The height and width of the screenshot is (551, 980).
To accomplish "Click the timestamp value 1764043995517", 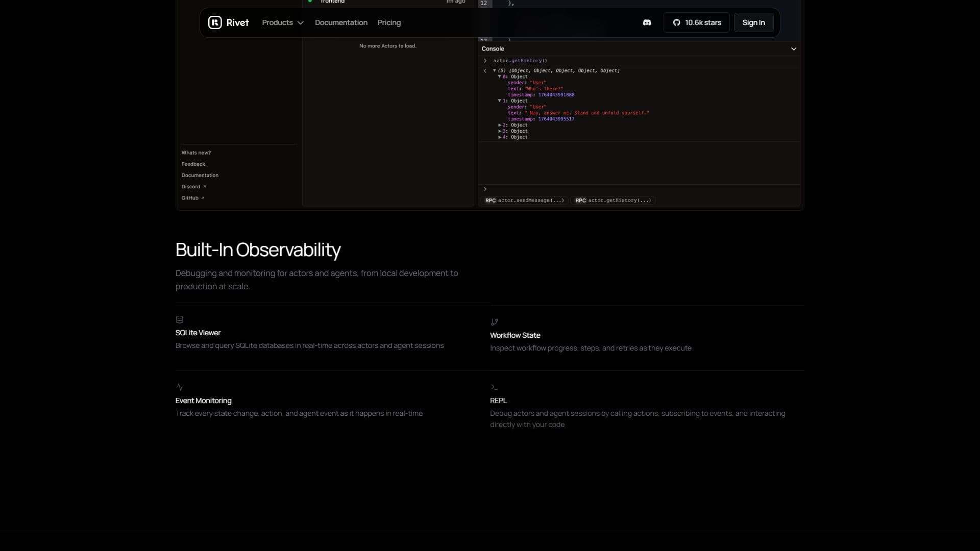I will (556, 119).
